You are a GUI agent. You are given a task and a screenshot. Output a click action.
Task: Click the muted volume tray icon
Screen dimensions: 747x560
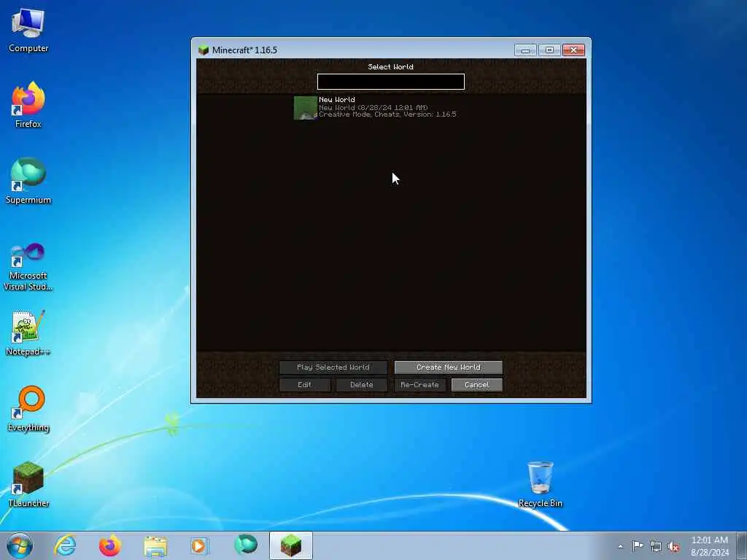click(x=673, y=547)
